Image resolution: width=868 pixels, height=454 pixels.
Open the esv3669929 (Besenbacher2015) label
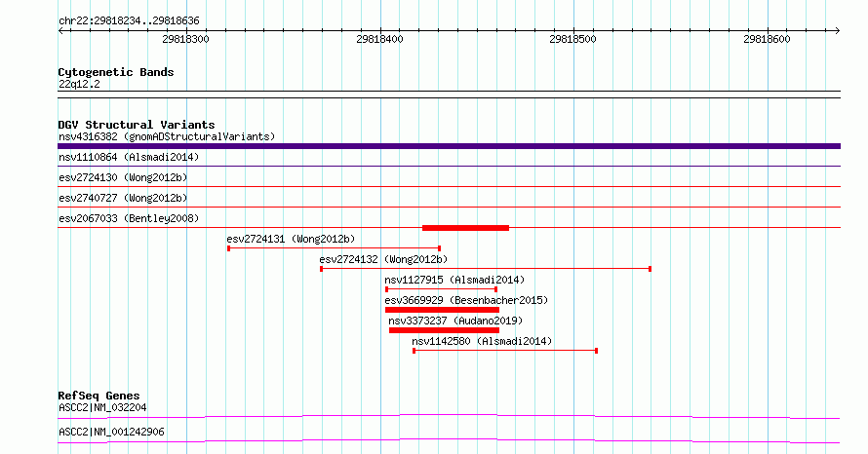point(466,300)
